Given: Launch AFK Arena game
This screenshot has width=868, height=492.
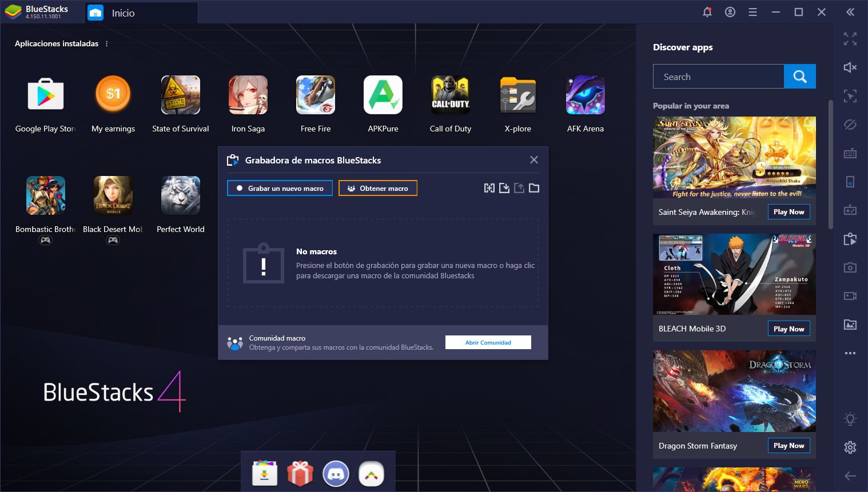Looking at the screenshot, I should click(x=586, y=95).
